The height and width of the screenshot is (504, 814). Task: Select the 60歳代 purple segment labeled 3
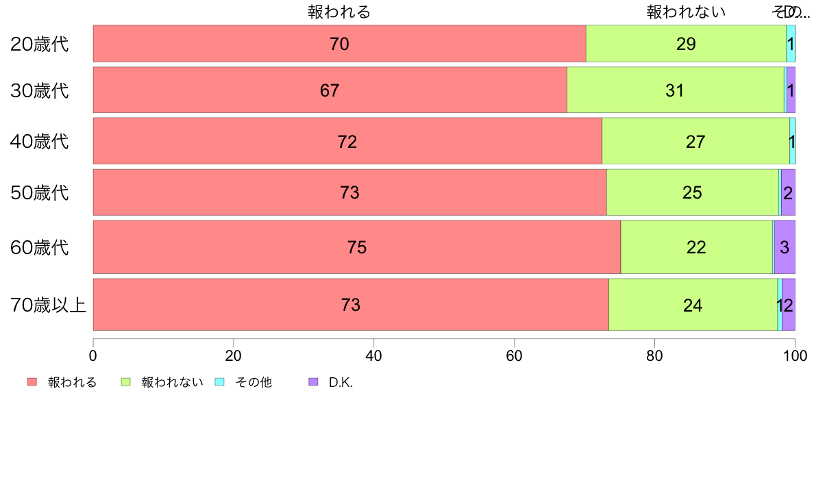point(785,247)
